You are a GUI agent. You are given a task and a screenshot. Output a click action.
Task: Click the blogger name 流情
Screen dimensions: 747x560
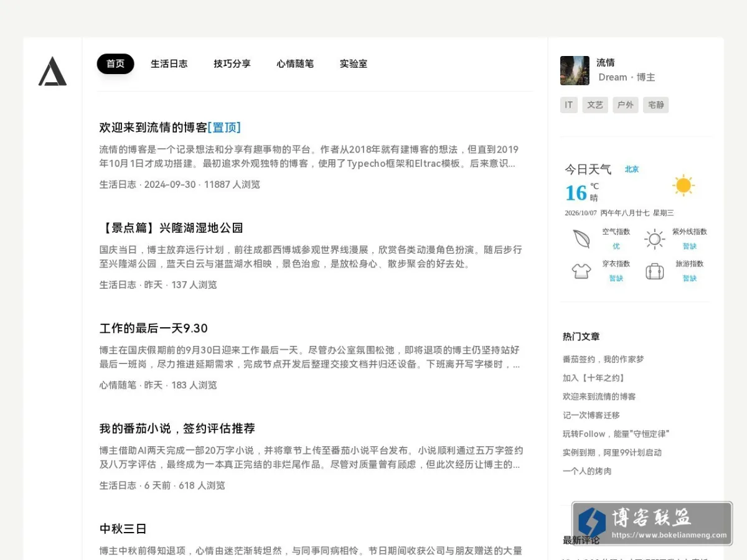[x=606, y=62]
